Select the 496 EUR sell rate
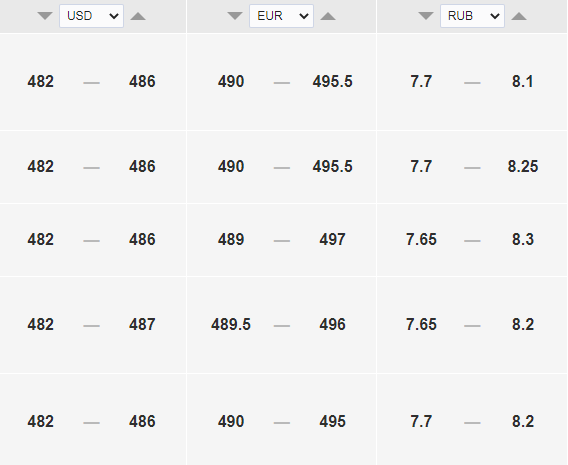 pos(332,324)
